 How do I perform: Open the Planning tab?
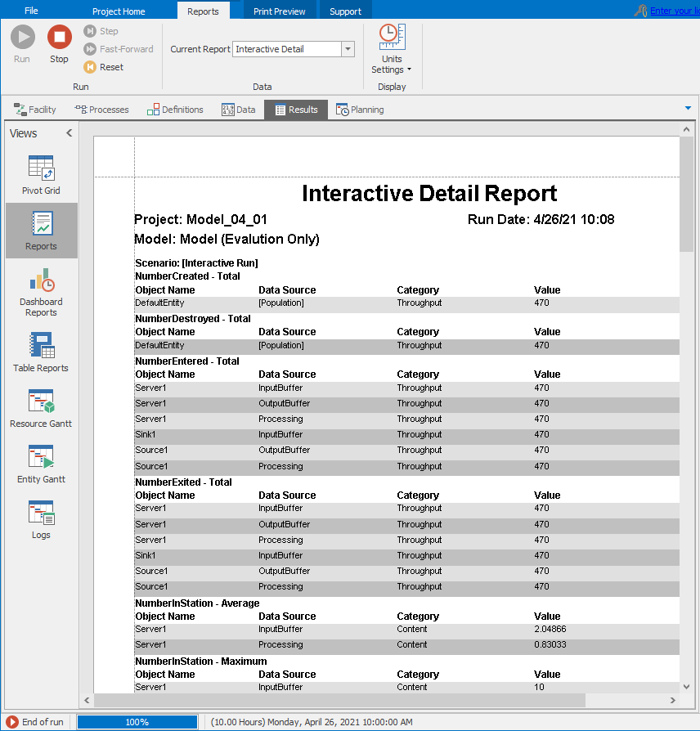pyautogui.click(x=360, y=110)
